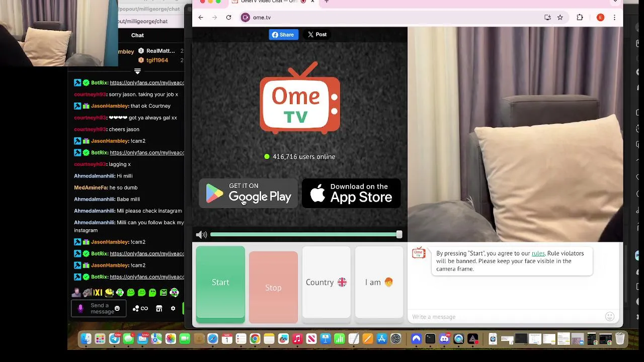Open the install app icon in address bar

[547, 18]
